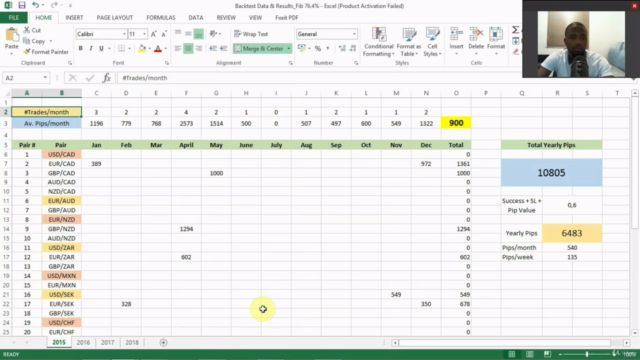Click the zoom slider in status bar

point(587,354)
